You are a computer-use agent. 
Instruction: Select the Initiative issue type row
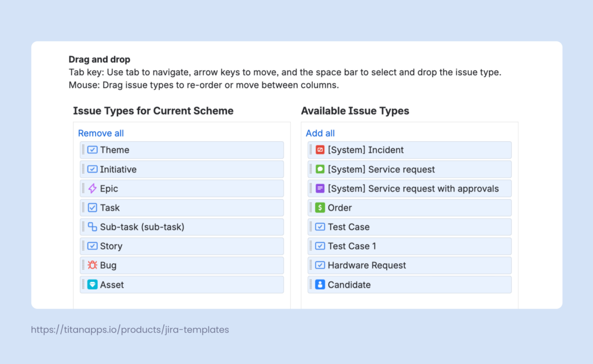[x=181, y=169]
